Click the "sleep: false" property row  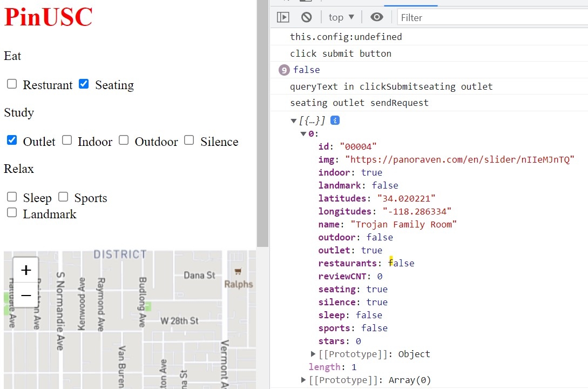tap(350, 315)
